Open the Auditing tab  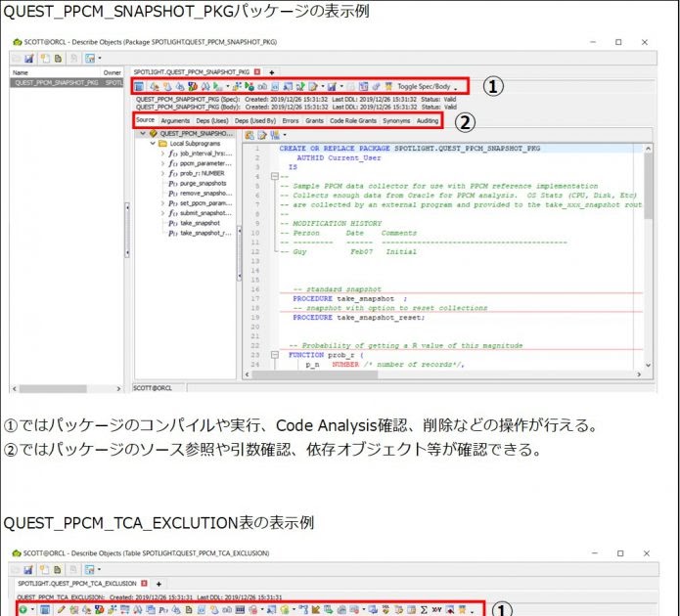pos(428,120)
